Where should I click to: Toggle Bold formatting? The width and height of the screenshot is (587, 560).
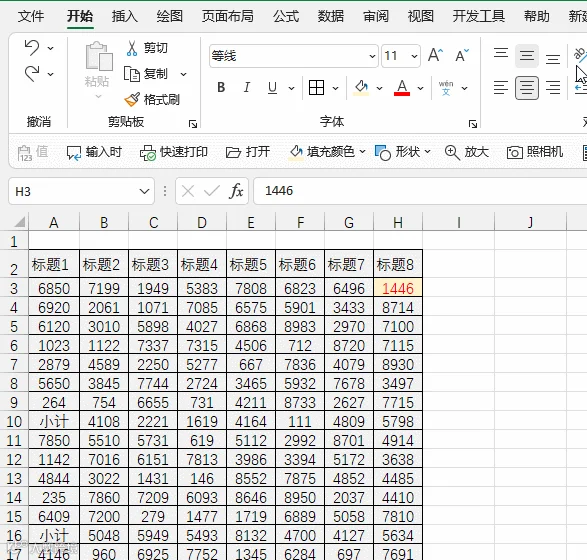tap(221, 88)
